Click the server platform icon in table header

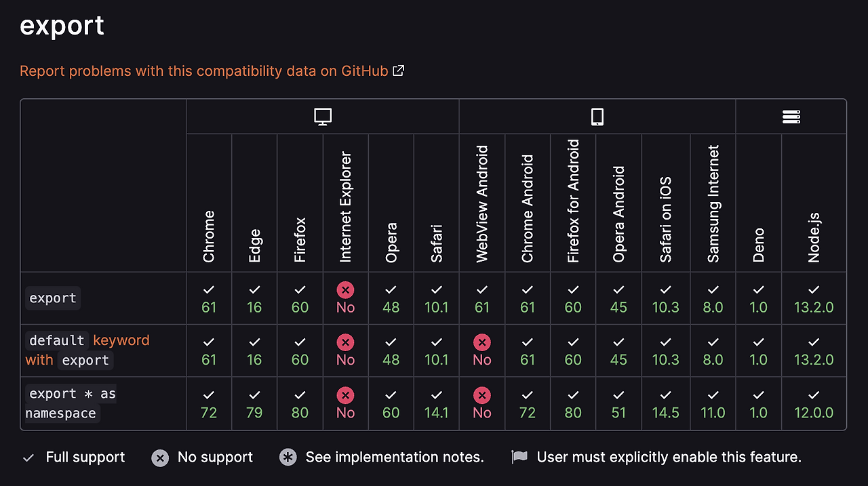point(791,117)
